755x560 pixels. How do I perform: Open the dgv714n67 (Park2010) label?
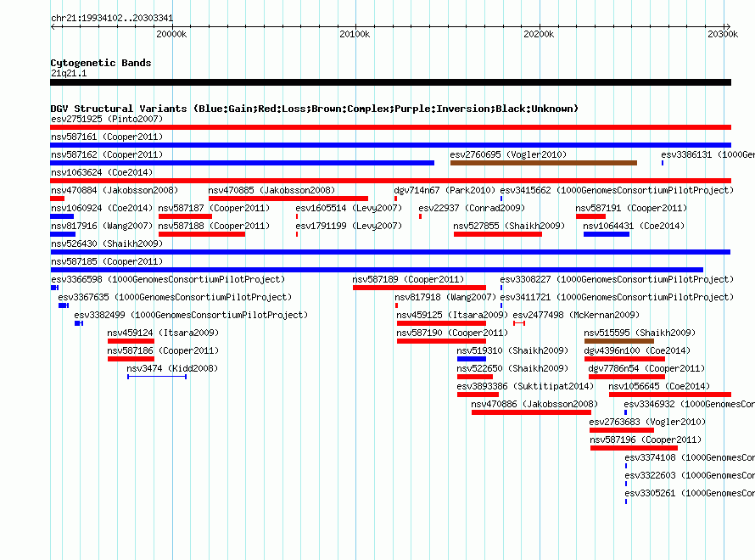(445, 190)
